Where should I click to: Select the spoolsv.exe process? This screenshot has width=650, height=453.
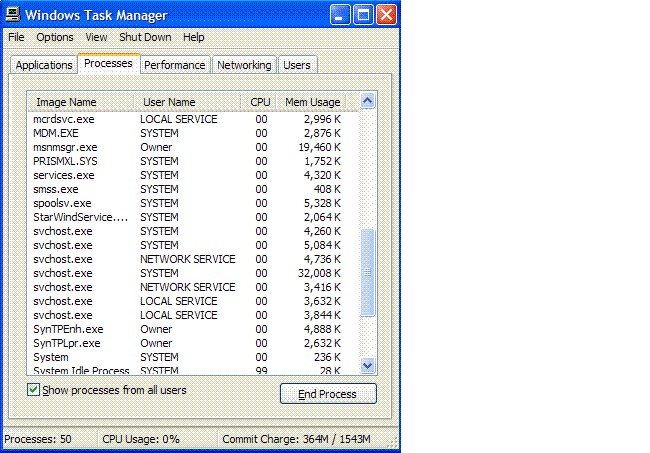point(61,203)
